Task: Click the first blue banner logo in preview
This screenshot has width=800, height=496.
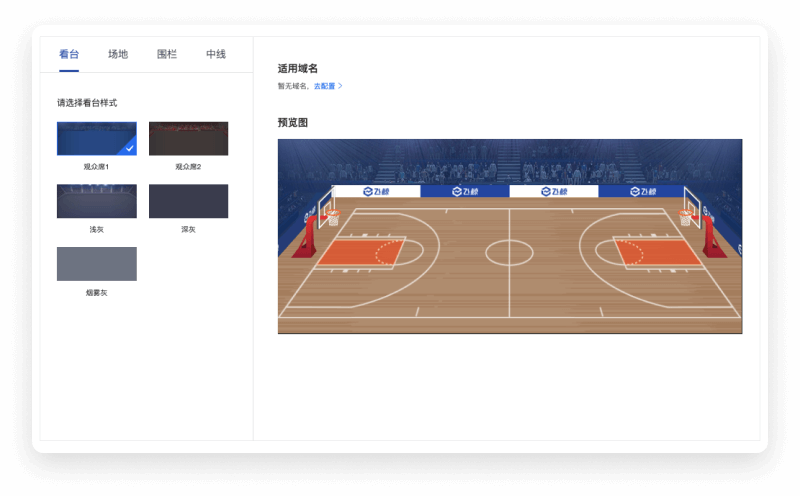Action: [x=464, y=191]
